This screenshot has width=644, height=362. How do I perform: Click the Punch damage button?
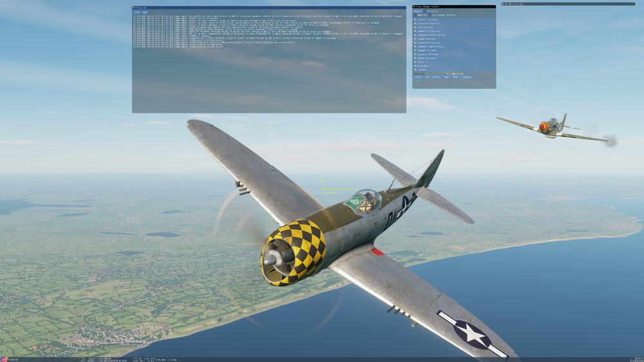point(418,77)
